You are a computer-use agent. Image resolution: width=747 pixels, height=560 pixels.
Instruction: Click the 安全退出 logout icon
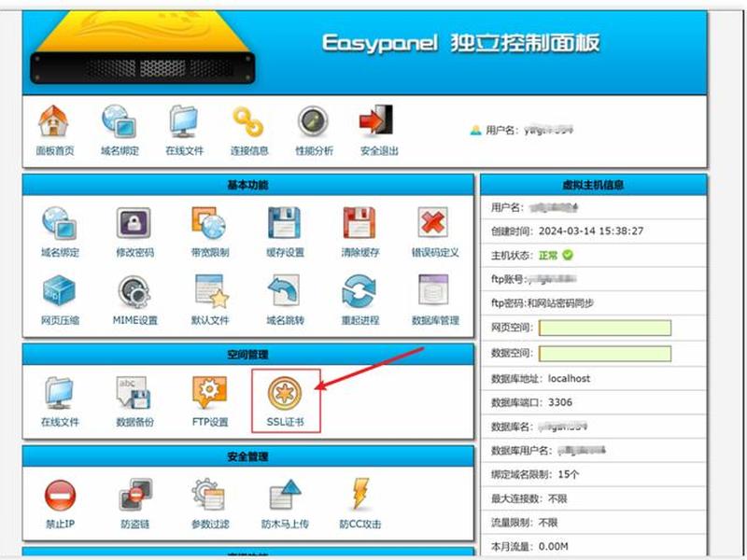(x=377, y=120)
